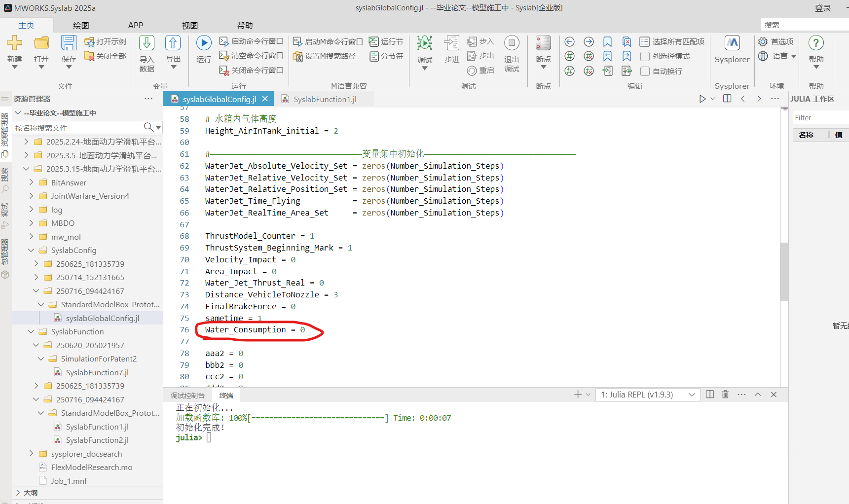Open FlexModelResearch.mo in the file tree

coord(92,467)
